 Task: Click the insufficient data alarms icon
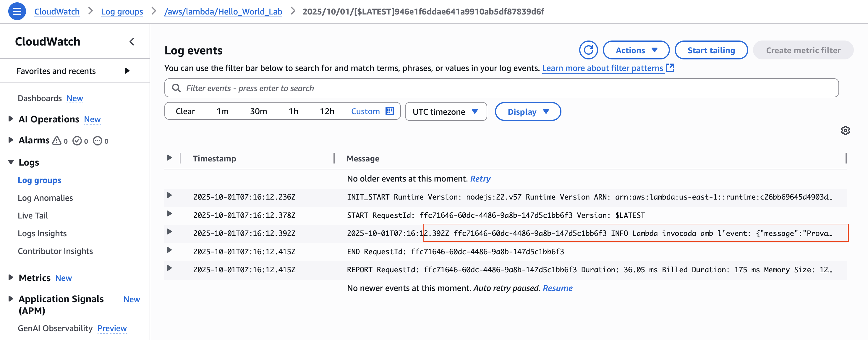click(97, 141)
